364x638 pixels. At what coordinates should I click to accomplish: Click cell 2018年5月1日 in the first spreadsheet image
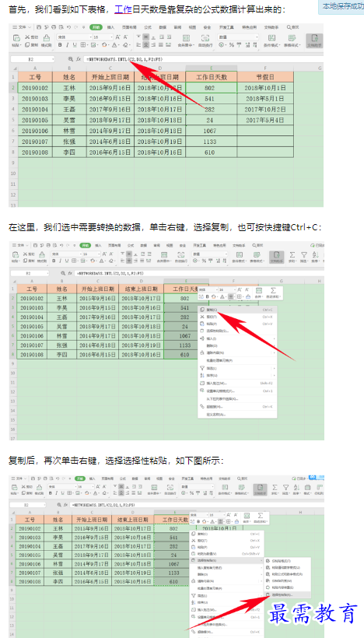(x=265, y=99)
